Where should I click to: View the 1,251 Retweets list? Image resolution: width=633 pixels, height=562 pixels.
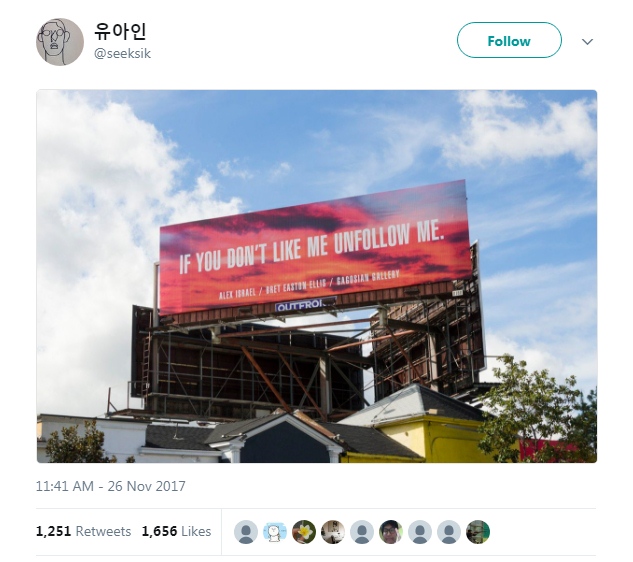point(84,531)
